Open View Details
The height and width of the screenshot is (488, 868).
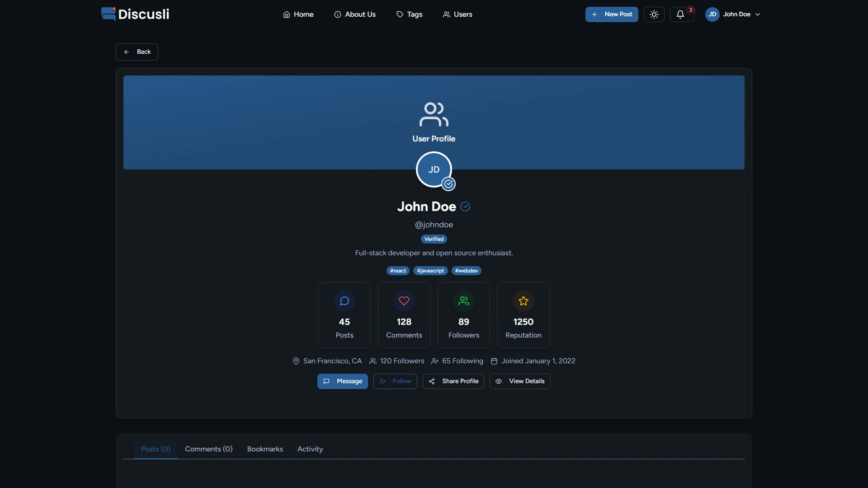coord(520,381)
